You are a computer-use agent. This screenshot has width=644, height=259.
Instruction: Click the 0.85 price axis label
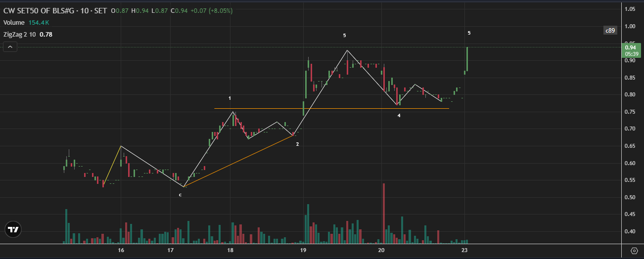[x=630, y=78]
